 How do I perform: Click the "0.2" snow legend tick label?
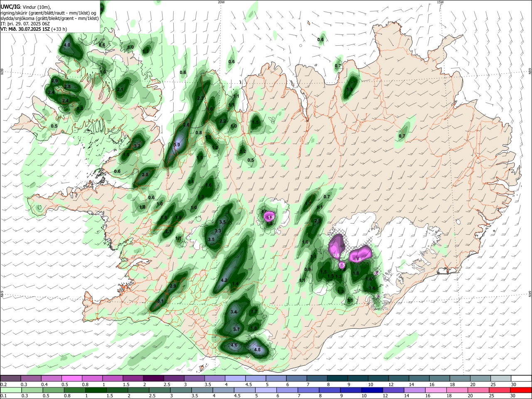3,384
